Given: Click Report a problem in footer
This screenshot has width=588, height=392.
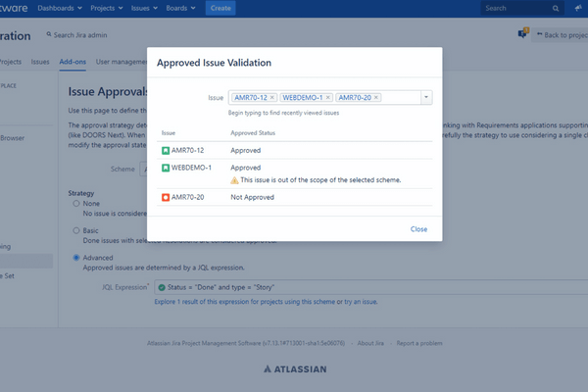Looking at the screenshot, I should pyautogui.click(x=419, y=343).
